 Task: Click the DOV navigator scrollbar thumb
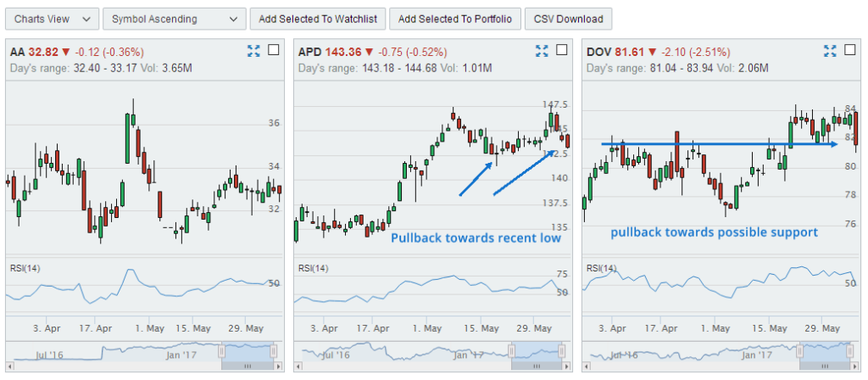[825, 366]
